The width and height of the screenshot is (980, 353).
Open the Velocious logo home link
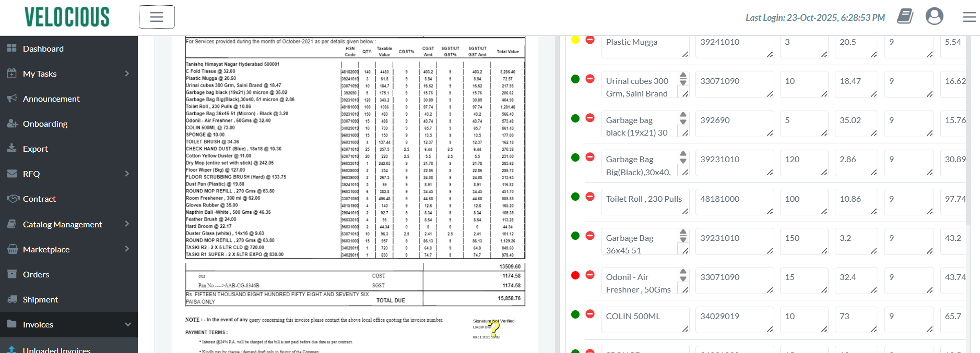[67, 17]
